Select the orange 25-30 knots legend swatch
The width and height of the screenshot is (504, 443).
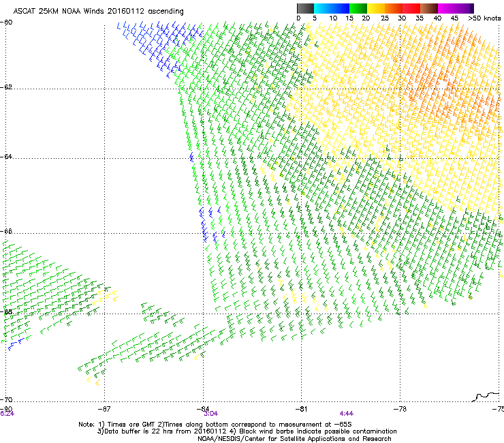coord(394,8)
